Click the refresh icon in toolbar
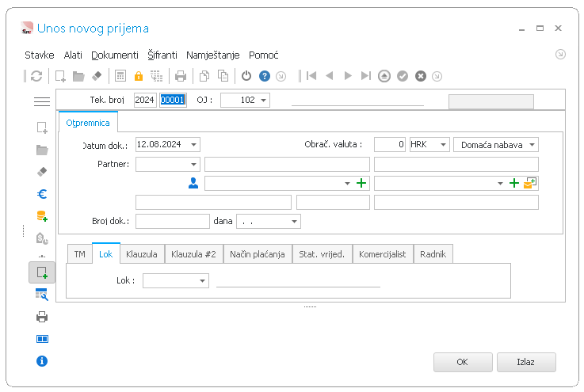The height and width of the screenshot is (392, 584). point(36,76)
